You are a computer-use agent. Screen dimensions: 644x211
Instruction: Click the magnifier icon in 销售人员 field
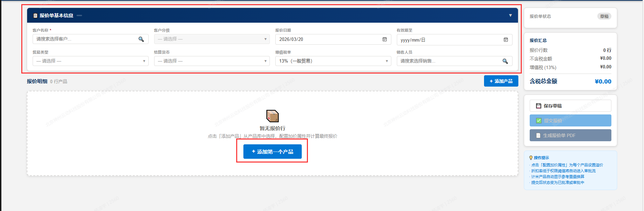(505, 61)
